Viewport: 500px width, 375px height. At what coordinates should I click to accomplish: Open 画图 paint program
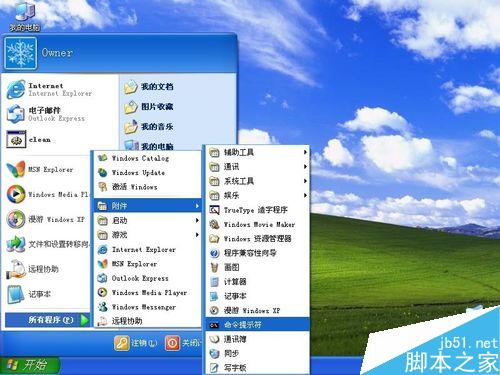258,267
